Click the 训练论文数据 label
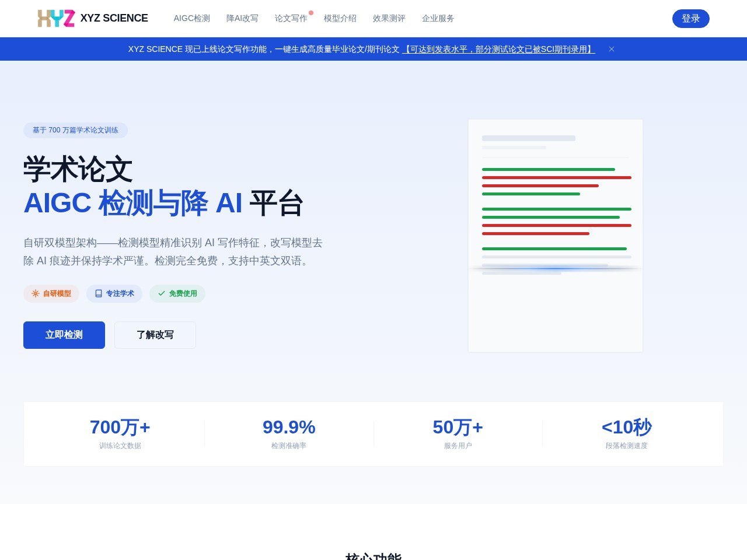 [120, 446]
